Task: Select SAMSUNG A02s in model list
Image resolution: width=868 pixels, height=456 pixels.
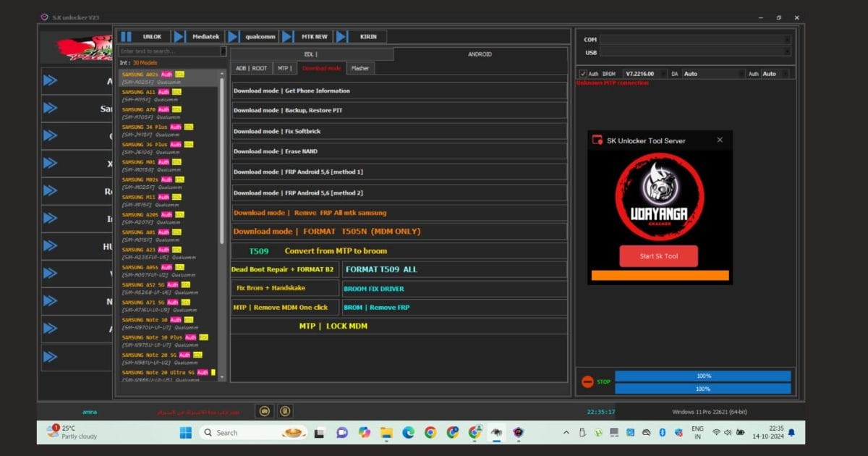Action: tap(168, 78)
